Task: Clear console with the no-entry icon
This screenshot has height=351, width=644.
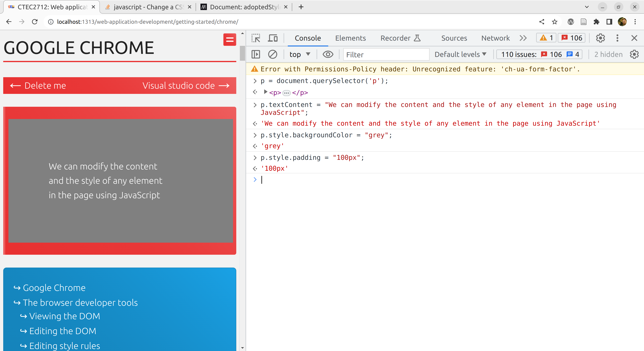Action: tap(272, 54)
